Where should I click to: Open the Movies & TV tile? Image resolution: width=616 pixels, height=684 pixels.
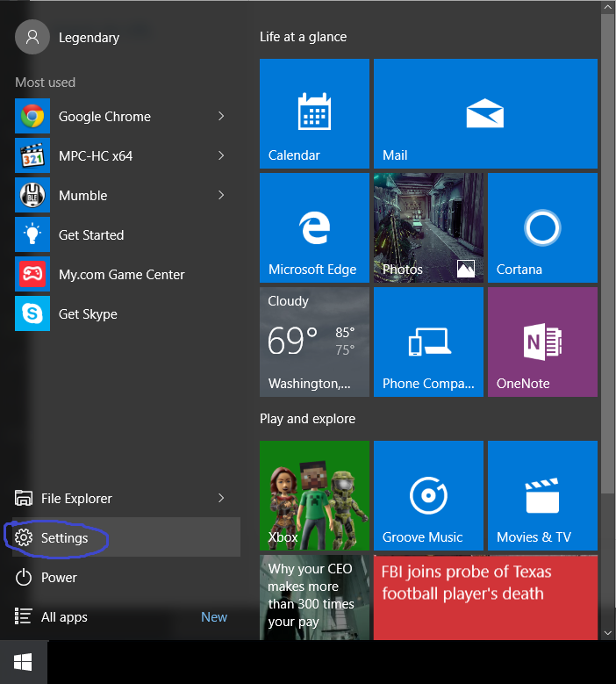[x=542, y=495]
